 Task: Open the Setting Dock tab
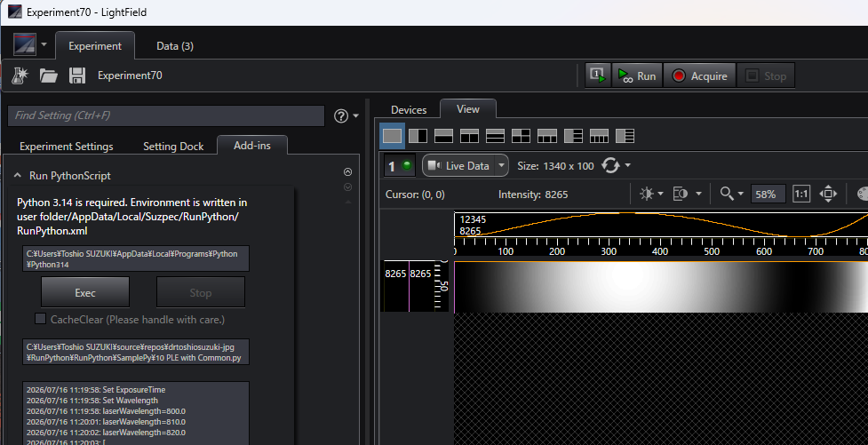pos(173,147)
